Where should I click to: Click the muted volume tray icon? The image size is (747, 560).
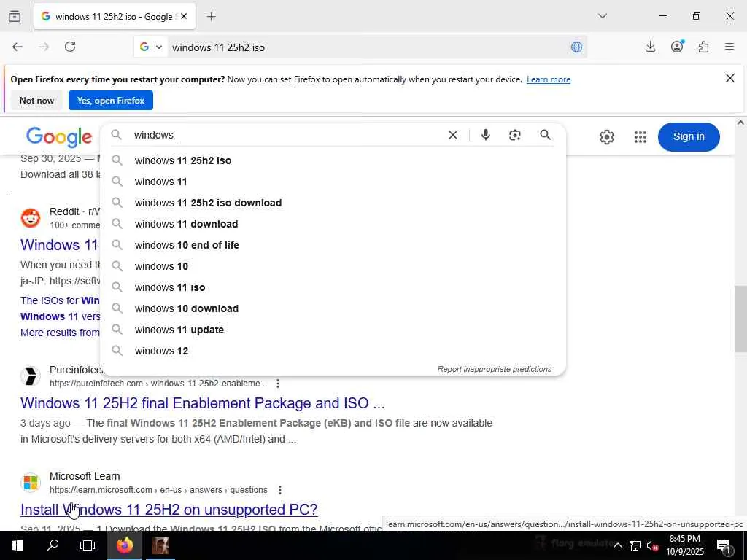pos(652,545)
